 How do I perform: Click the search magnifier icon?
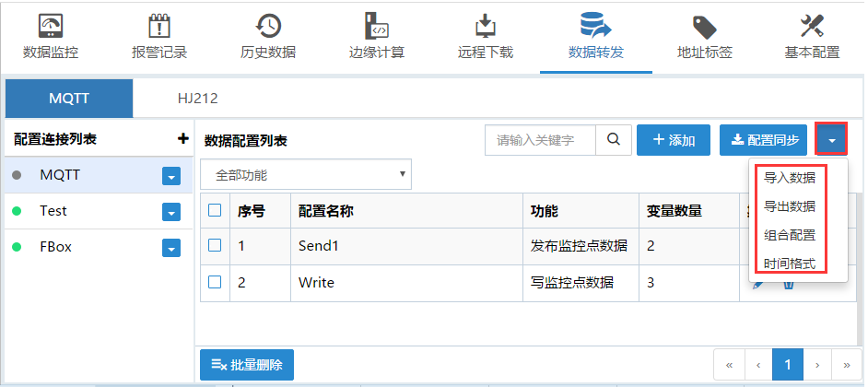coord(613,140)
